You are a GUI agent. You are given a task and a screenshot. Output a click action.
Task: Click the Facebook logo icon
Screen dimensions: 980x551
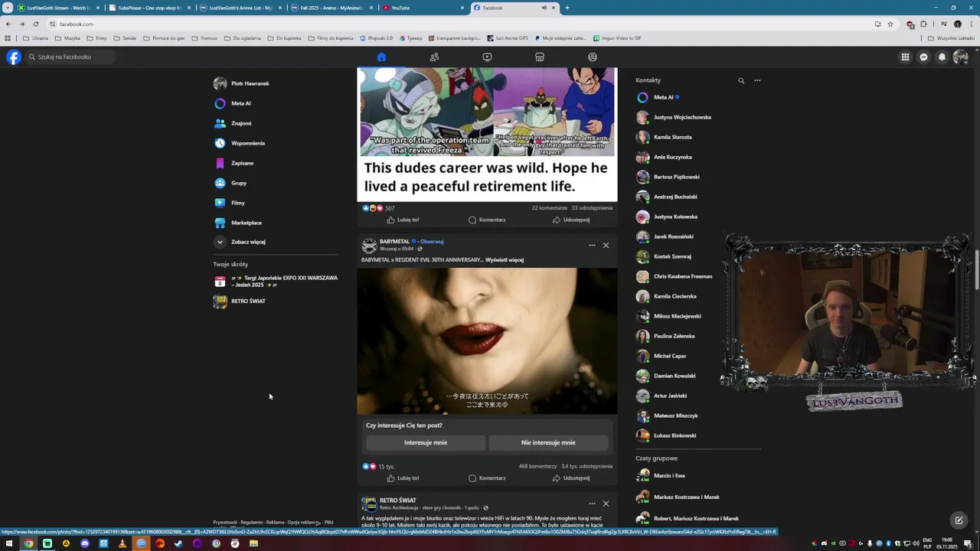point(14,57)
